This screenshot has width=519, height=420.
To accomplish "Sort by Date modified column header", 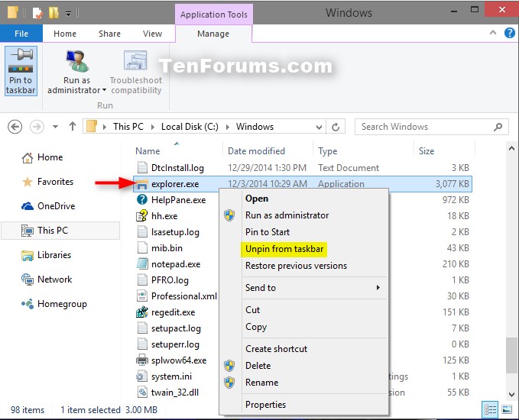I will (257, 151).
